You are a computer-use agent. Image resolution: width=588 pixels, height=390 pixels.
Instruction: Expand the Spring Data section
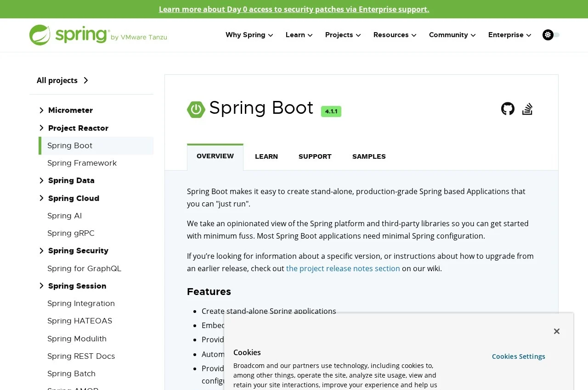[x=41, y=180]
